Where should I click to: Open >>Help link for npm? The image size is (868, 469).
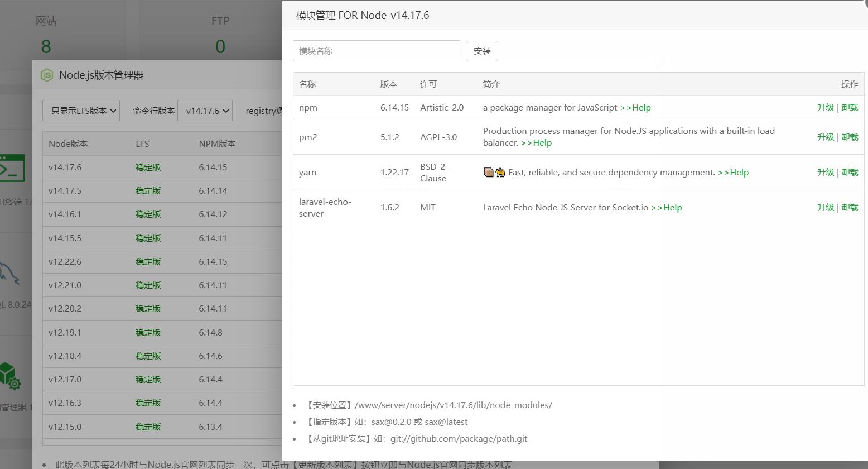pyautogui.click(x=635, y=108)
